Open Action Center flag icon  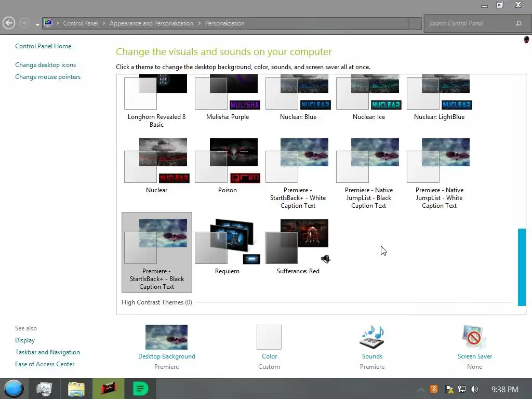[x=449, y=389]
